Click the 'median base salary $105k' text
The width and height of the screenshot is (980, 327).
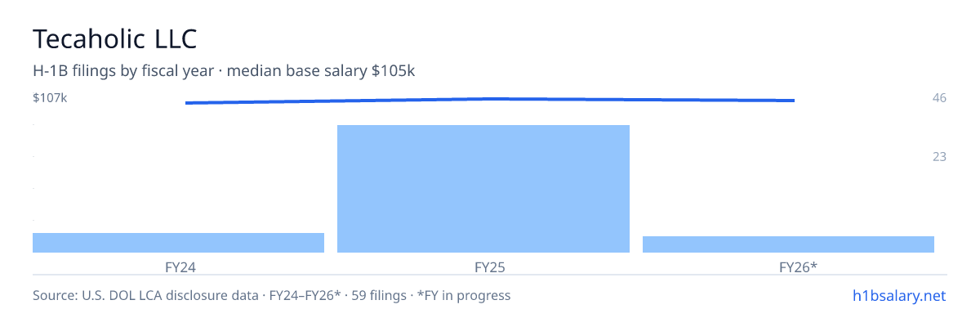click(321, 71)
